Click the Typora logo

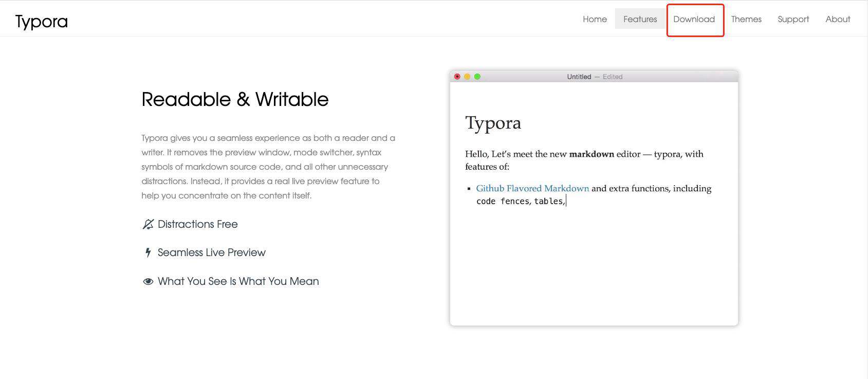(42, 21)
